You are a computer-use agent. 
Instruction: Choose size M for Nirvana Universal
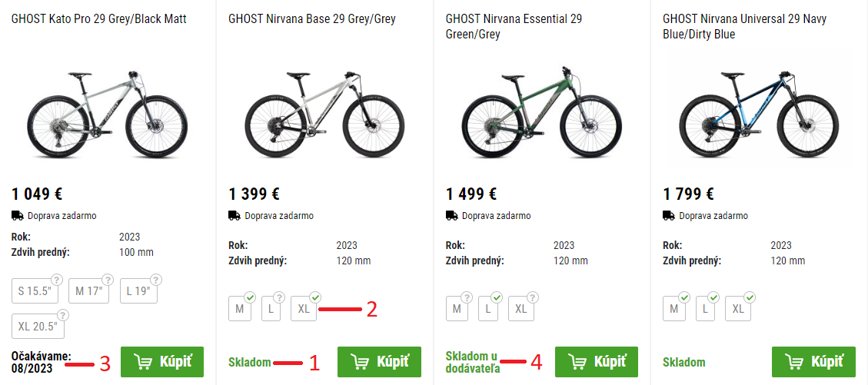pos(673,309)
